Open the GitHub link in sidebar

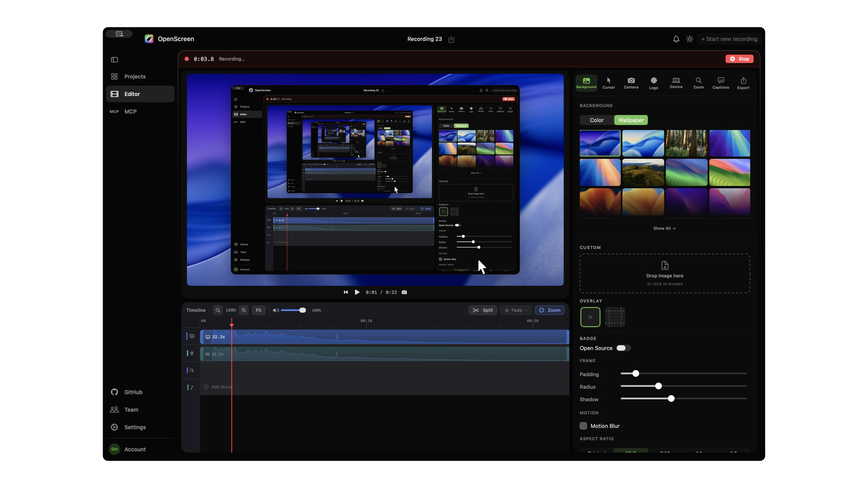140,392
